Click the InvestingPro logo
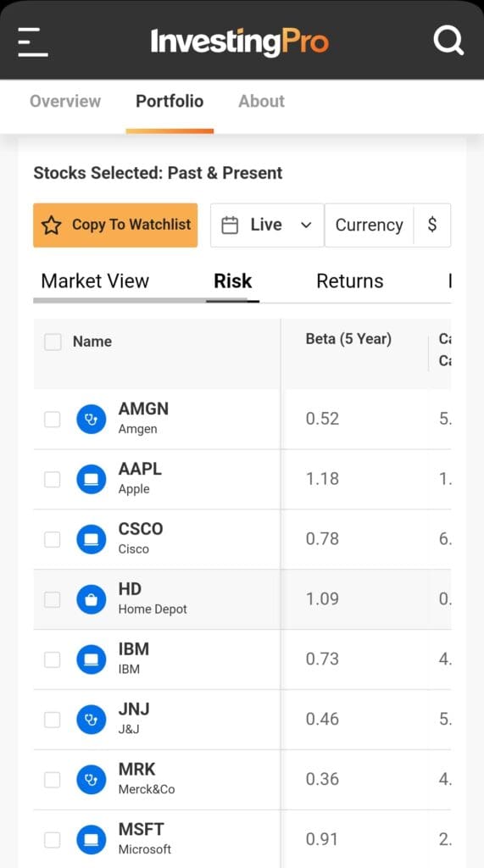The height and width of the screenshot is (868, 484). click(239, 42)
